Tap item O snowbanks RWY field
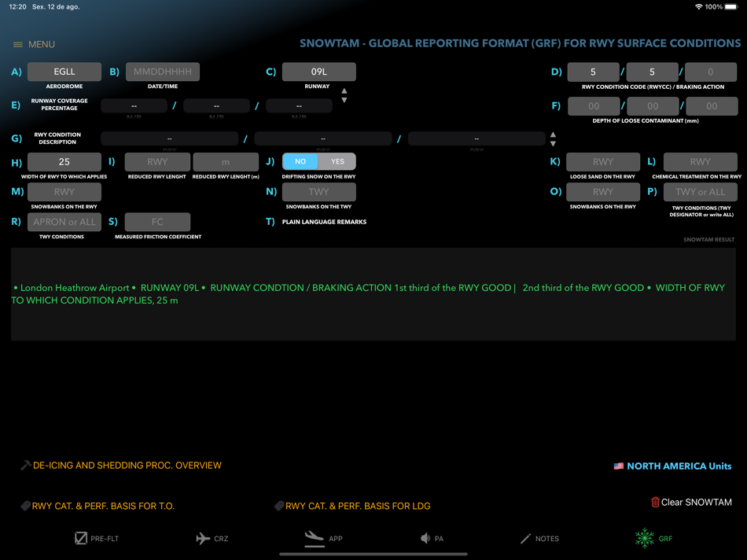747x560 pixels. coord(602,192)
